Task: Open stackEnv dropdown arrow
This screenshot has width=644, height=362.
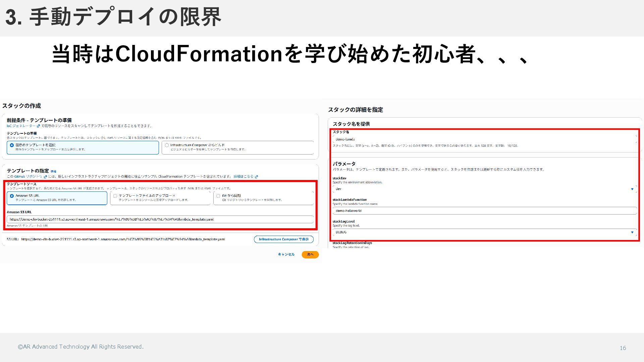Action: pyautogui.click(x=632, y=189)
